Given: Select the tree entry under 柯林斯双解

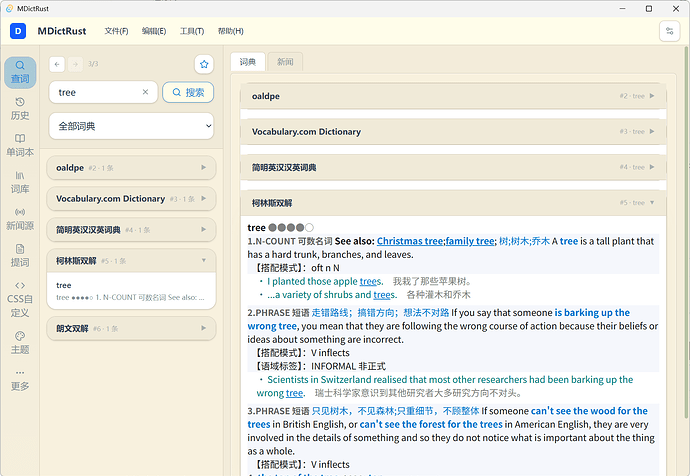Looking at the screenshot, I should pos(131,291).
